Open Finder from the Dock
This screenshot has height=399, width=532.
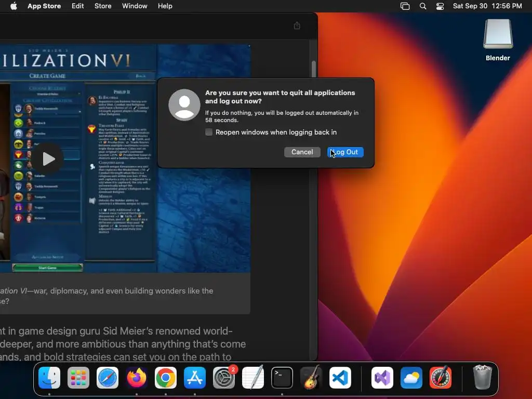49,378
